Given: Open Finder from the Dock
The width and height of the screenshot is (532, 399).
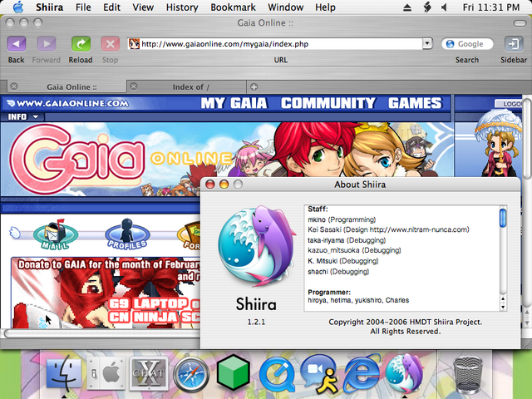Looking at the screenshot, I should [x=64, y=374].
